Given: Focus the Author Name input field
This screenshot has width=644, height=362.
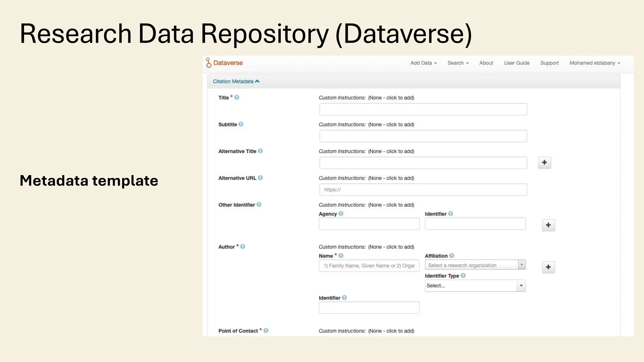Looking at the screenshot, I should (369, 266).
